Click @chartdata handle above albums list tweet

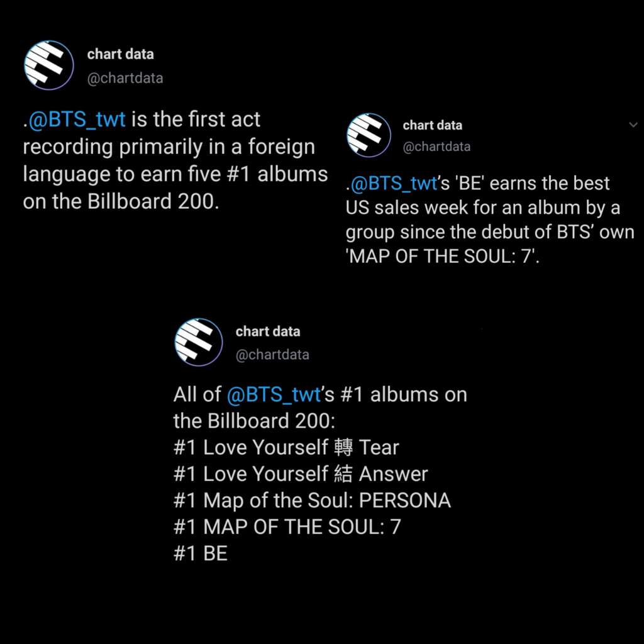[x=272, y=355]
